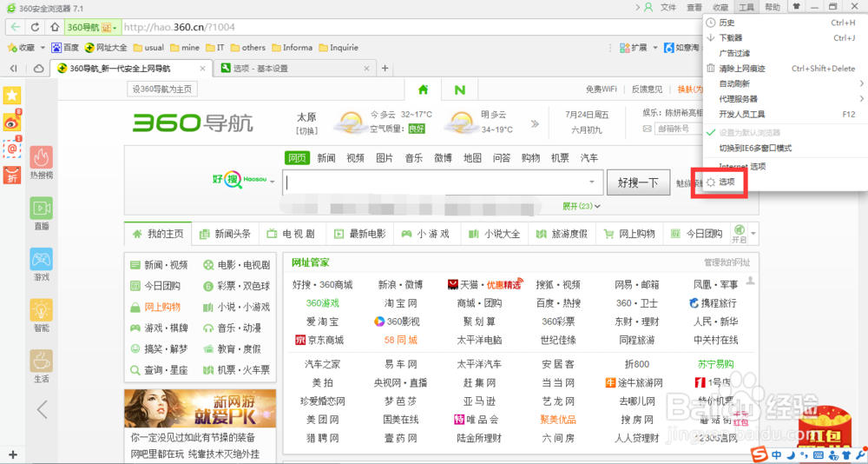
Task: Open the 京东商城 link
Action: [320, 340]
